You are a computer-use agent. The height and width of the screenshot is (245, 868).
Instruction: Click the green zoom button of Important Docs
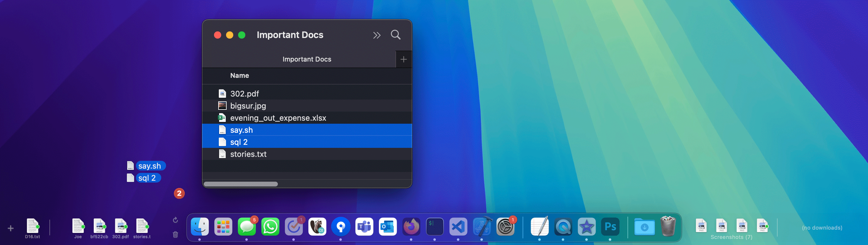coord(242,35)
